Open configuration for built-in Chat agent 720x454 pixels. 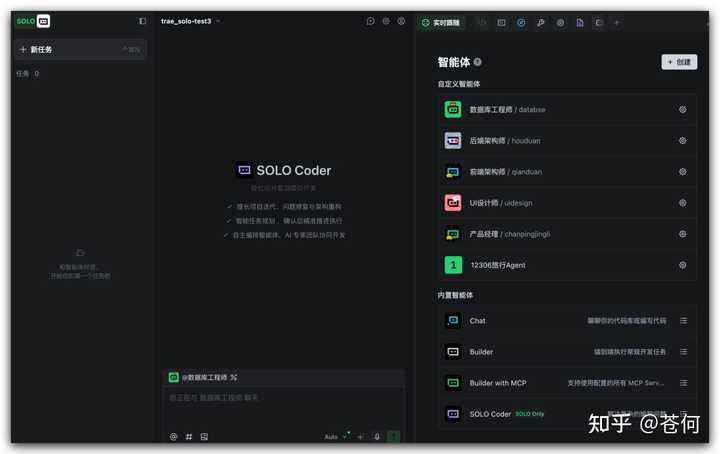(x=683, y=321)
